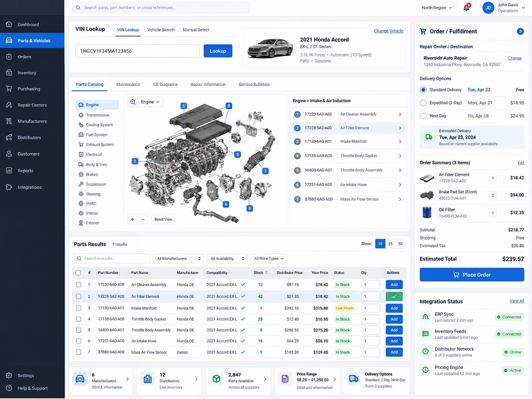Screen dimensions: 532x399
Task: Click the Estimated Delivery truck icon
Action: [429, 137]
